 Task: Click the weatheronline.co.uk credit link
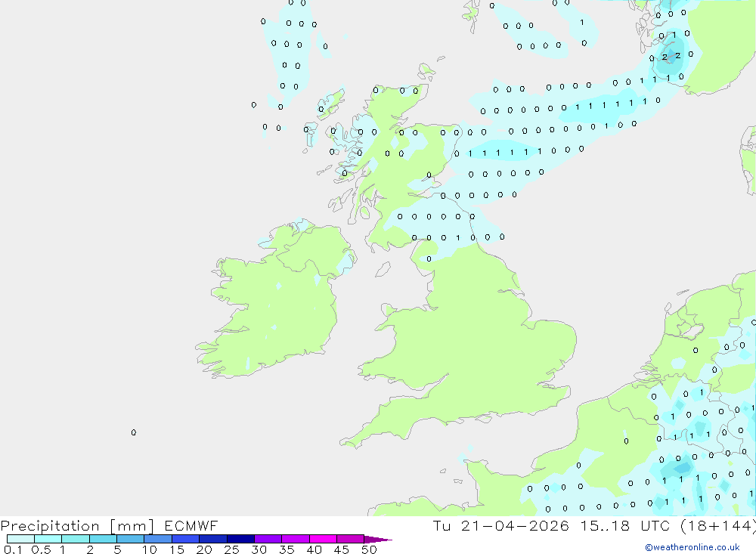(x=692, y=547)
